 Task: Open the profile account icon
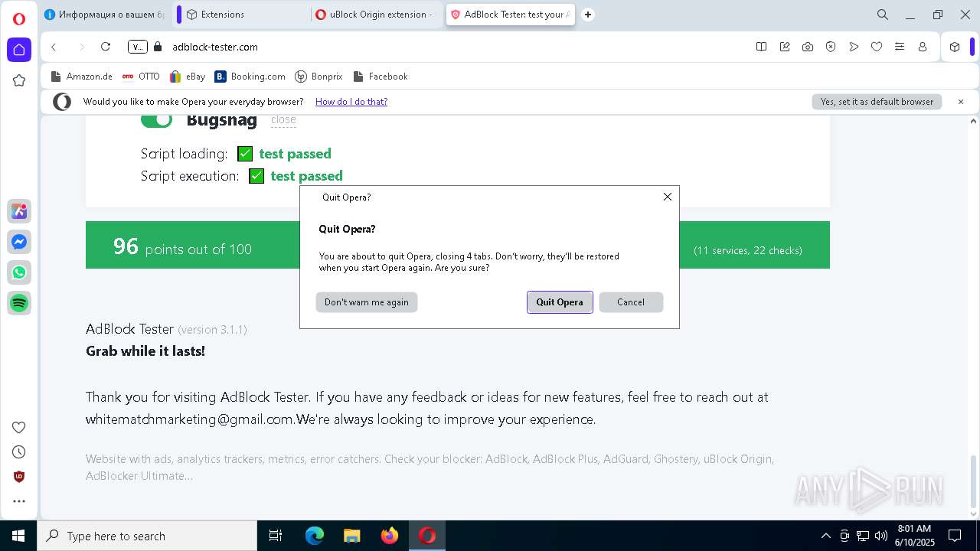(x=923, y=47)
